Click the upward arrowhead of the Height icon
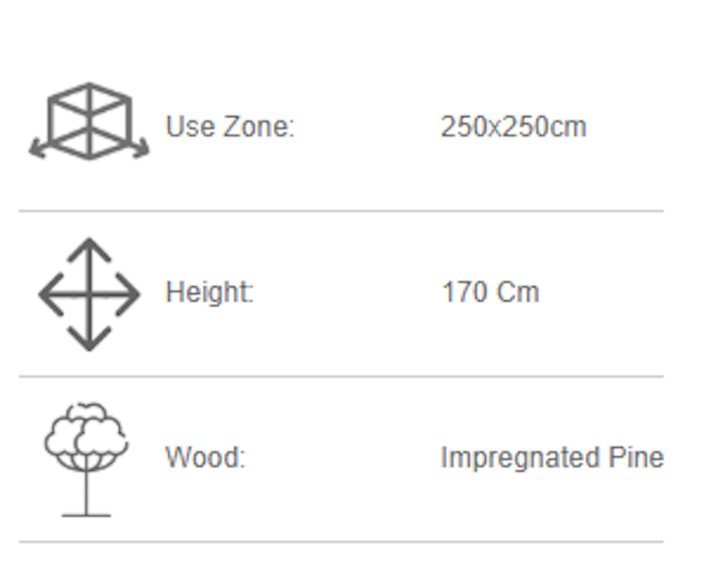The image size is (704, 588). (89, 245)
